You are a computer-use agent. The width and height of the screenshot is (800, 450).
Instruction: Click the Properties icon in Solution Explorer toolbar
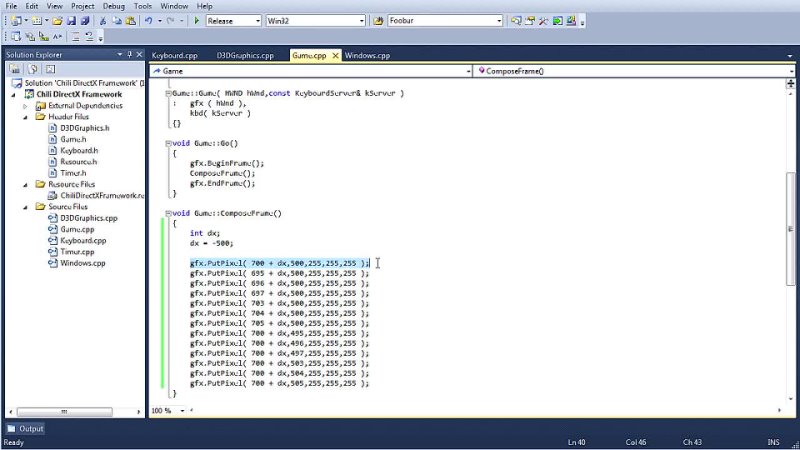pyautogui.click(x=15, y=69)
